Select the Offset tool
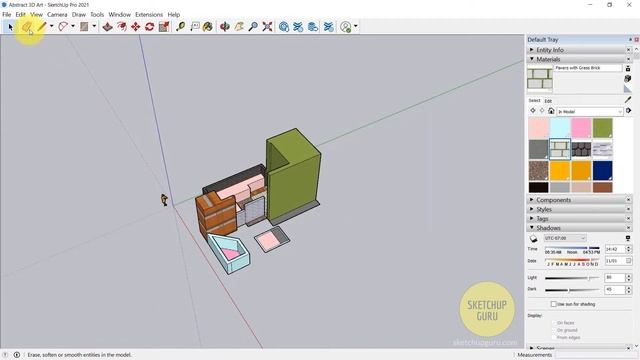640x360 pixels. pyautogui.click(x=122, y=27)
